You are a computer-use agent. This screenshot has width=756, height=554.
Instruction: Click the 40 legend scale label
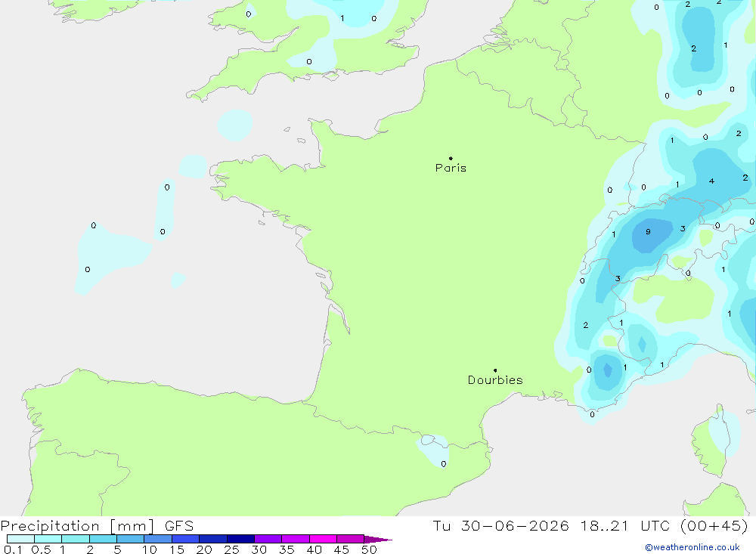tap(314, 549)
